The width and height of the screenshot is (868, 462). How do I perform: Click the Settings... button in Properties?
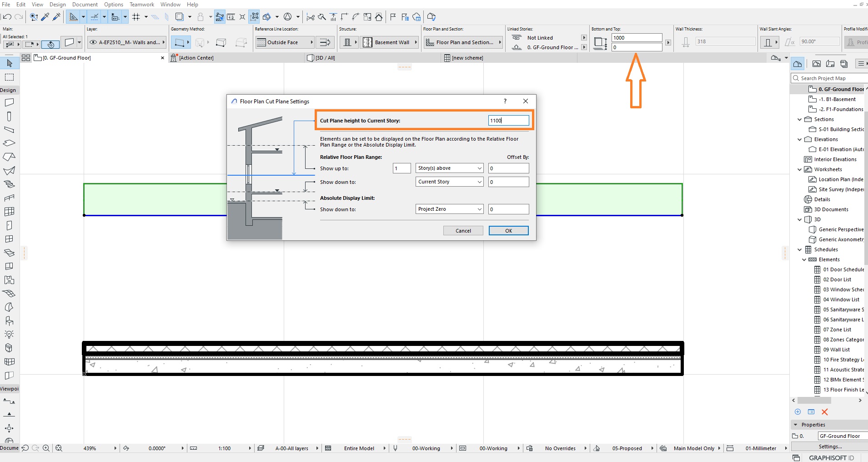tap(830, 447)
